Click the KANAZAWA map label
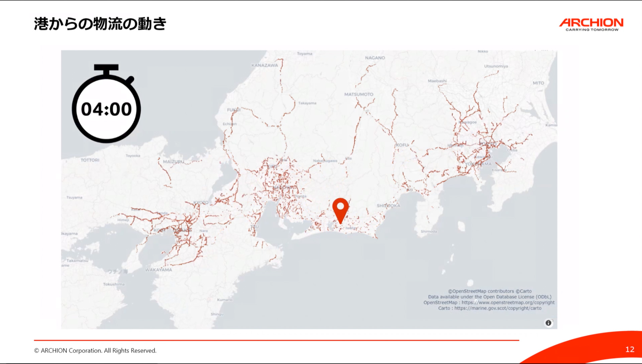This screenshot has height=364, width=642. tap(264, 65)
